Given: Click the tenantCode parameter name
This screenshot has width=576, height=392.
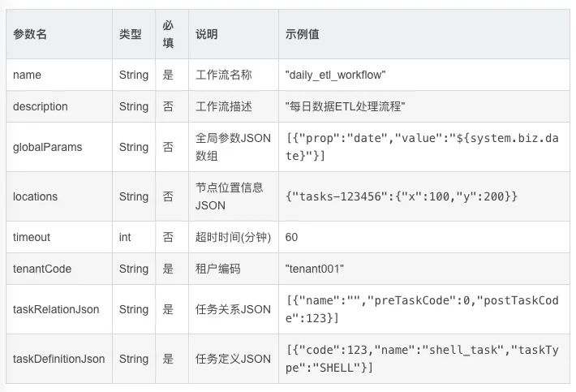Looking at the screenshot, I should 42,269.
